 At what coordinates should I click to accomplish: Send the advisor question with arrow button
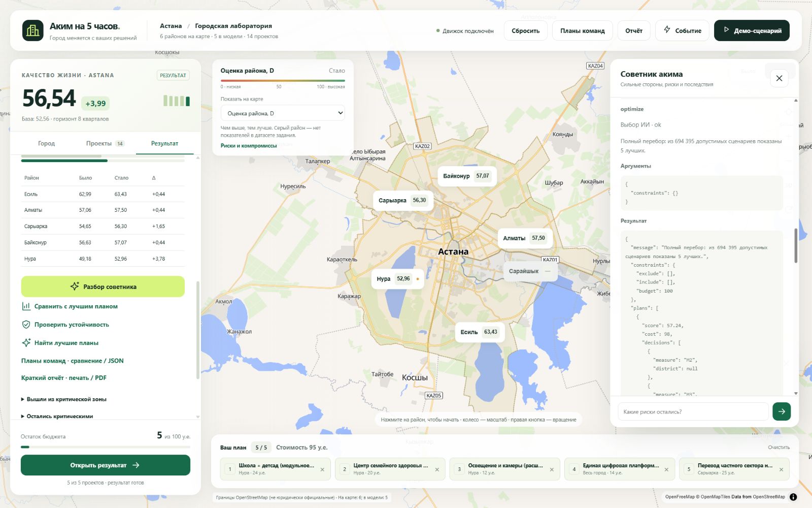click(x=782, y=411)
